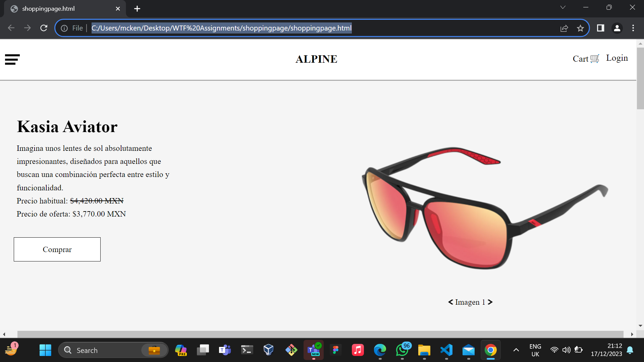Screen dimensions: 644x362
Task: Open the Chrome profile avatar icon
Action: point(617,28)
